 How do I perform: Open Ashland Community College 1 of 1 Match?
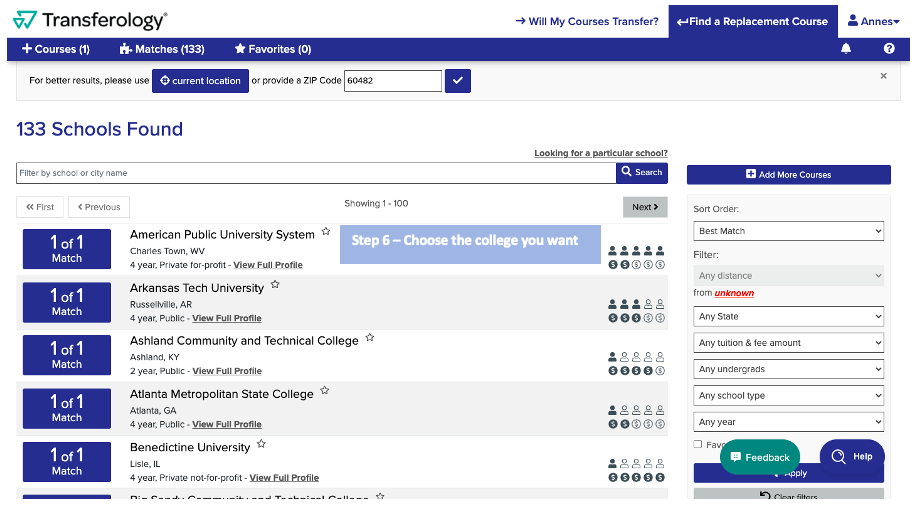67,355
